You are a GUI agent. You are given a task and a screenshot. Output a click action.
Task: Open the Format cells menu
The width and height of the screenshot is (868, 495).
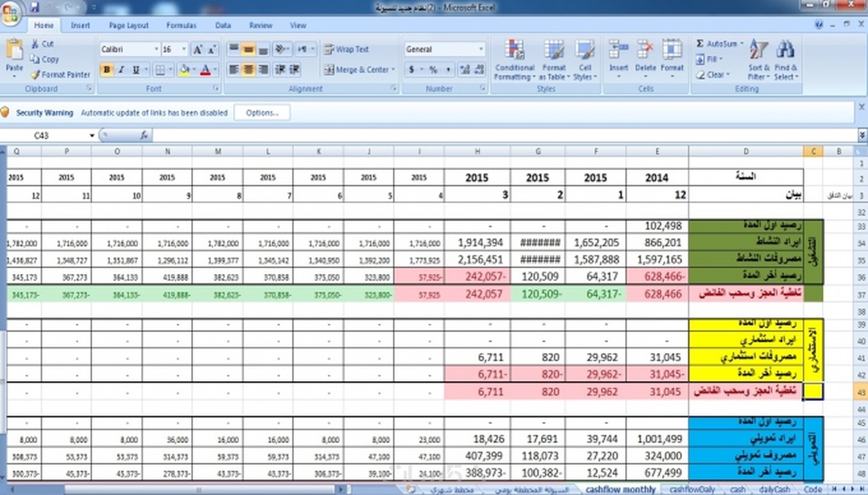point(672,59)
